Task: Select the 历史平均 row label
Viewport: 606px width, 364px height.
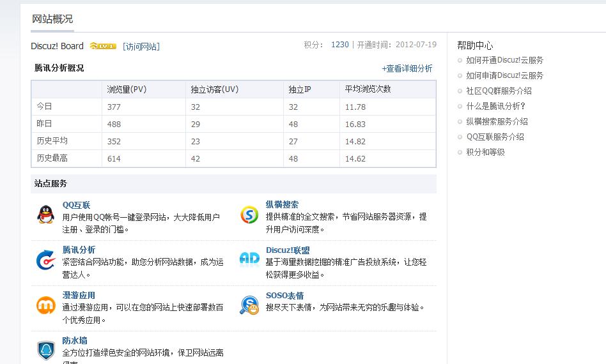Action: pos(52,140)
